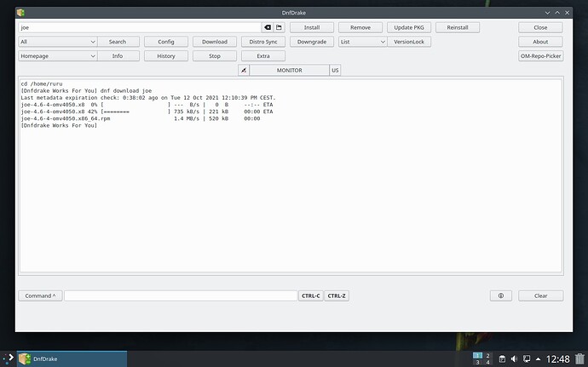The height and width of the screenshot is (367, 588).
Task: Open the Homepage info dropdown
Action: (x=58, y=56)
